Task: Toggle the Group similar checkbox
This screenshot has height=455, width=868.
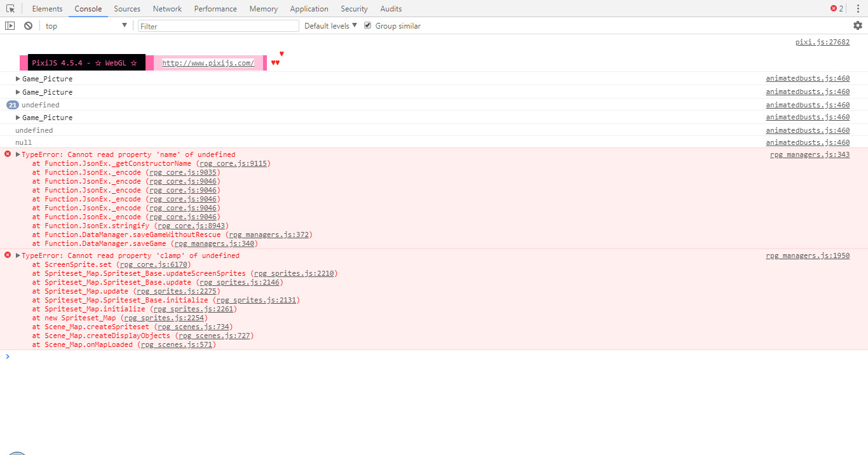Action: click(x=367, y=25)
